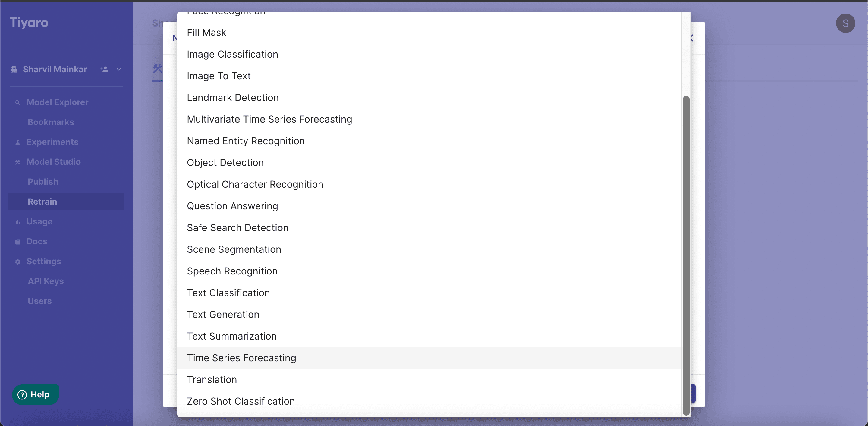Select Multivariate Time Series Forecasting

429,119
